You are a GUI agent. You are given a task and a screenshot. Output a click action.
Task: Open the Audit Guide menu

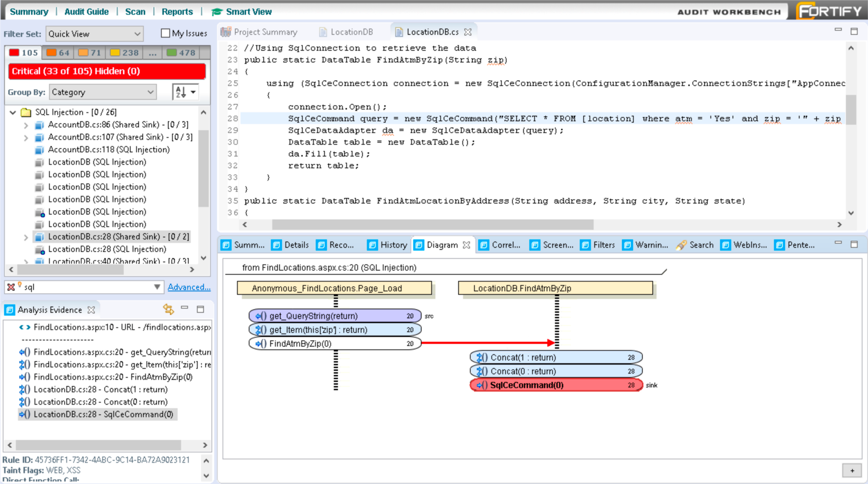tap(86, 12)
